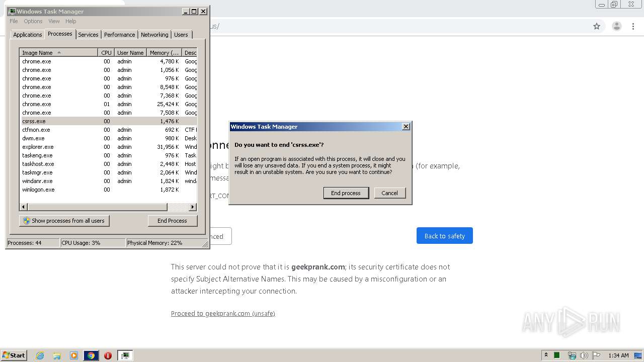
Task: Maximize the Task Manager window
Action: pyautogui.click(x=194, y=11)
